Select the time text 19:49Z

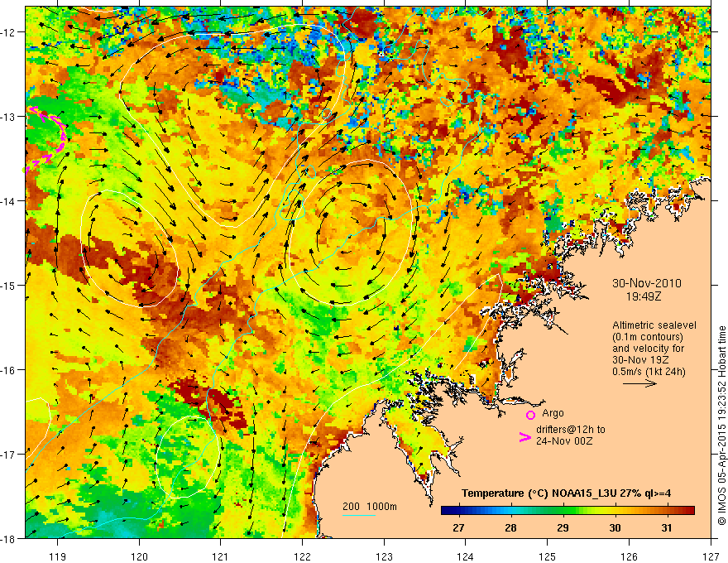coord(644,296)
